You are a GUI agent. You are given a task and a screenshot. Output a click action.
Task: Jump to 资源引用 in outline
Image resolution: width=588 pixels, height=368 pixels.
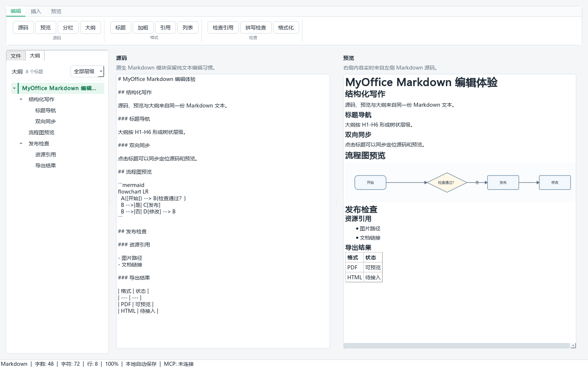[46, 155]
